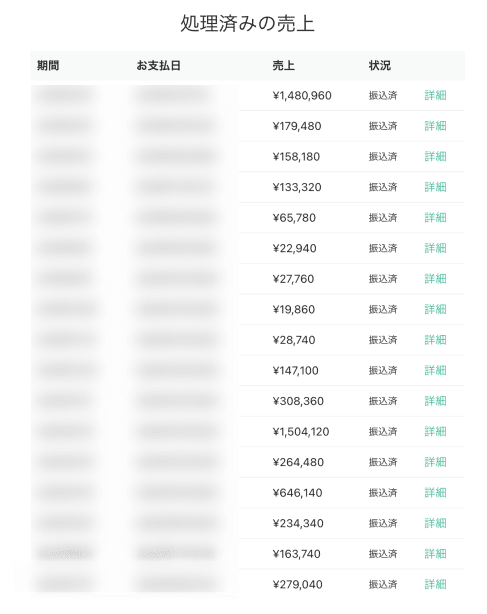Click the 売上 column header
This screenshot has width=487, height=614.
[283, 65]
